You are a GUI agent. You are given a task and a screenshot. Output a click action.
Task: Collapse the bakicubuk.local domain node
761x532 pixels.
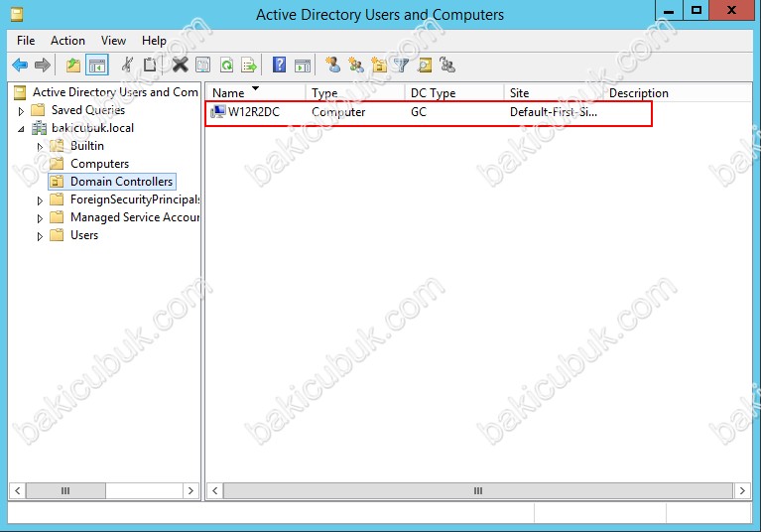point(21,129)
